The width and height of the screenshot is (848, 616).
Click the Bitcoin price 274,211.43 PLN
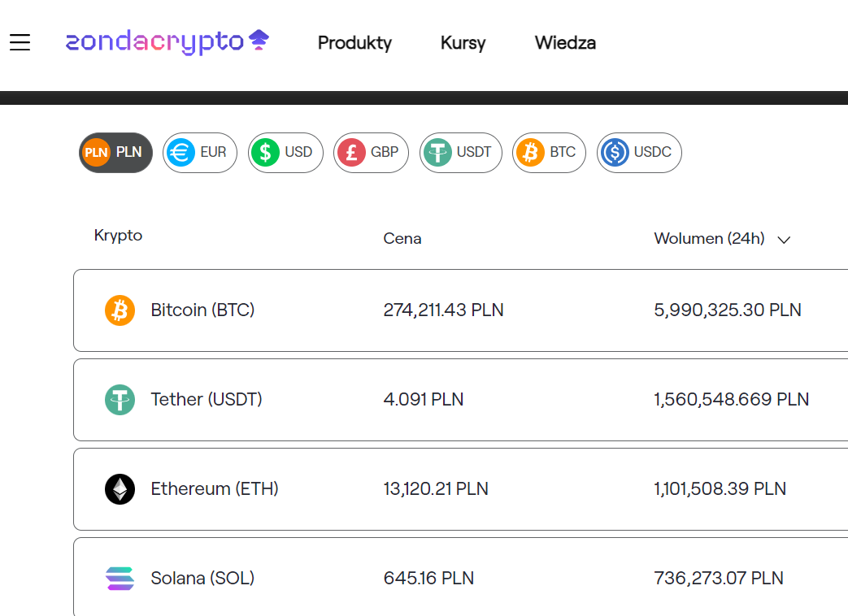pyautogui.click(x=443, y=310)
